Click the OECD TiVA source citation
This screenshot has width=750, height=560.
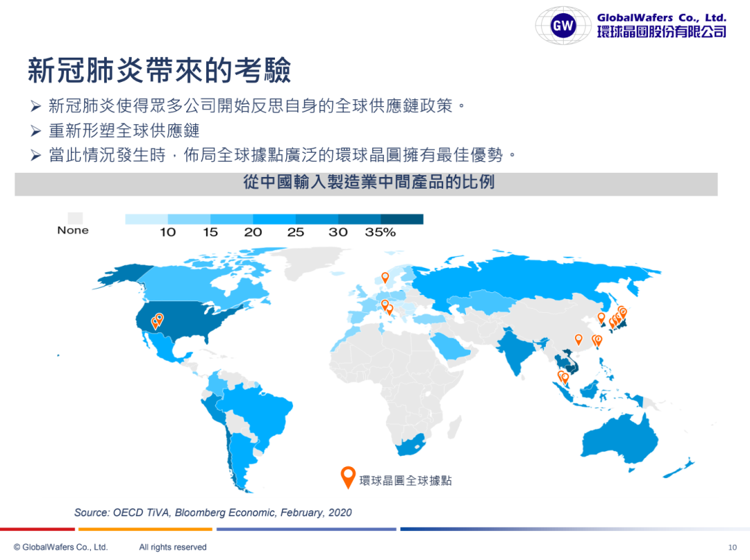pos(212,513)
